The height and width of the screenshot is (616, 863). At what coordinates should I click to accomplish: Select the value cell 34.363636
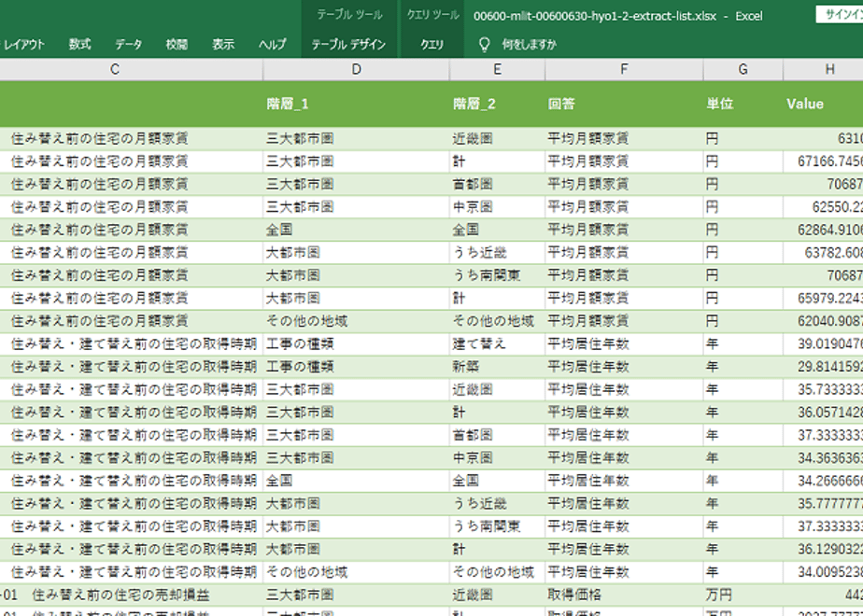(824, 458)
